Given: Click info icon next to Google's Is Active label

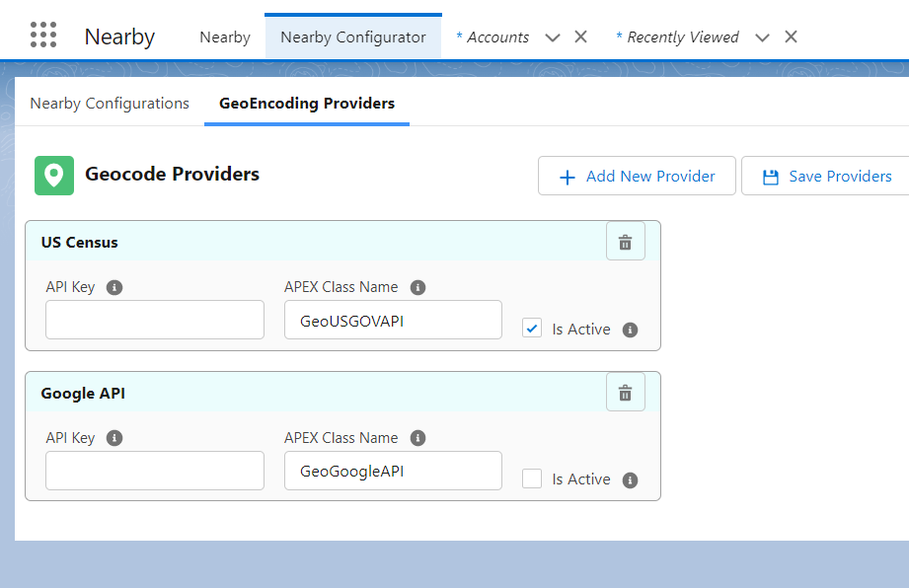Looking at the screenshot, I should coord(629,479).
